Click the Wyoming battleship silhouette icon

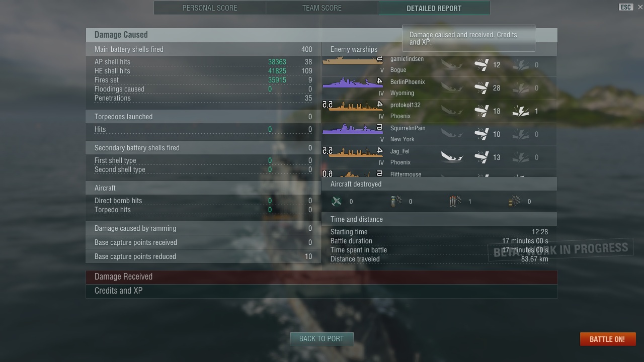click(352, 82)
